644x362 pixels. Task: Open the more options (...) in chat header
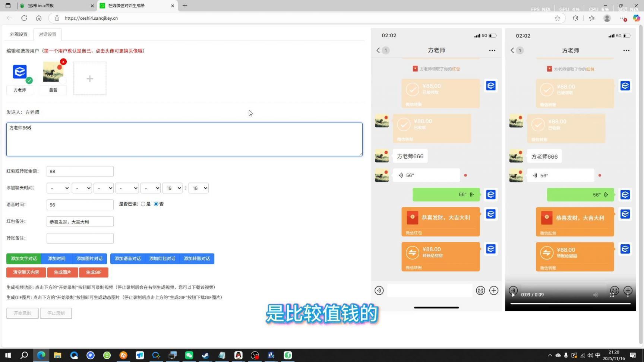click(492, 50)
